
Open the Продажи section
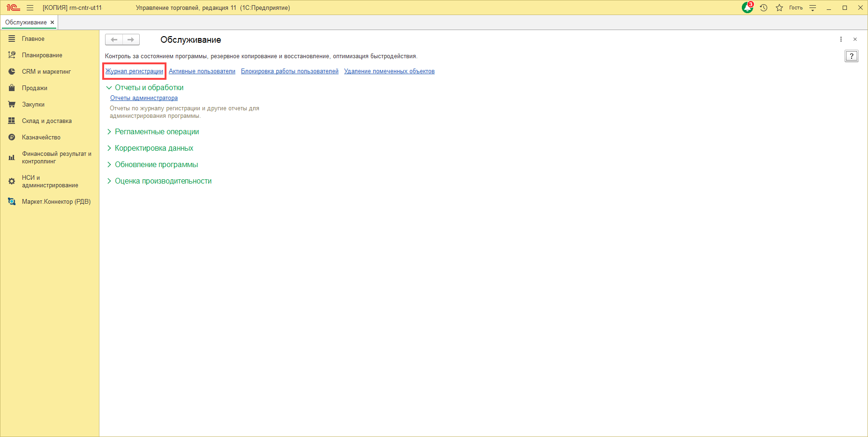point(35,88)
